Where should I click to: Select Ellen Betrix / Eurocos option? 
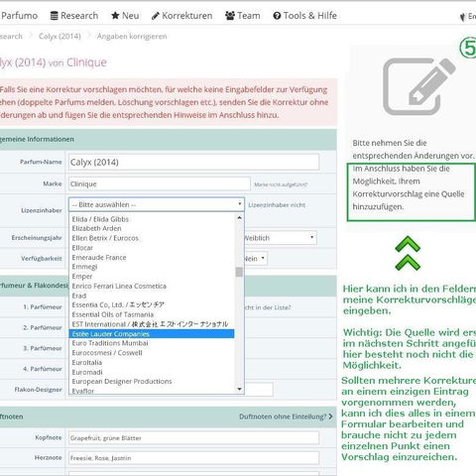(x=152, y=238)
